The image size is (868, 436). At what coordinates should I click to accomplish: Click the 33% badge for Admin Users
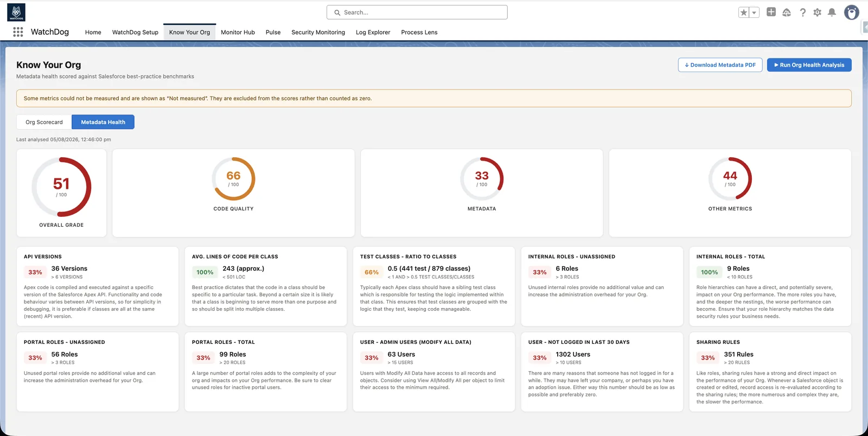pos(372,358)
